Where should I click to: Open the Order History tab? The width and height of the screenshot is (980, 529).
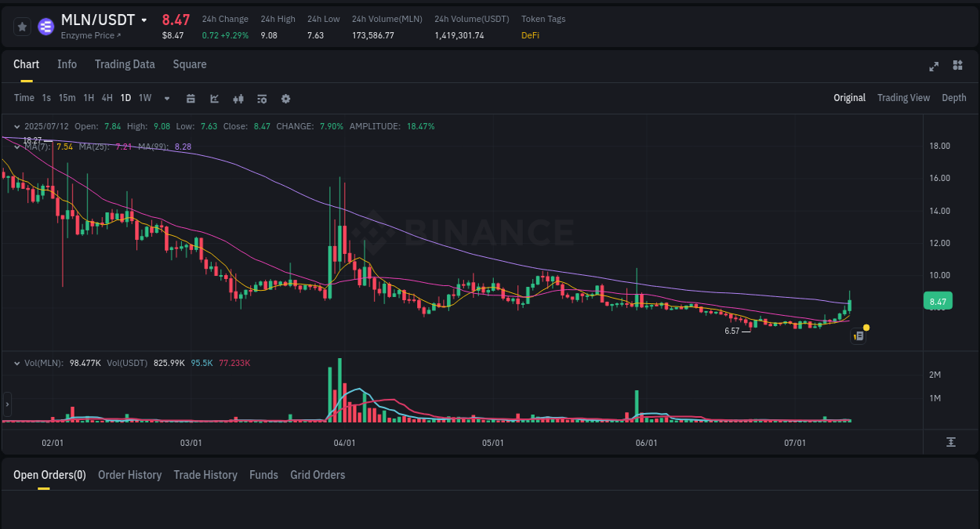[129, 475]
